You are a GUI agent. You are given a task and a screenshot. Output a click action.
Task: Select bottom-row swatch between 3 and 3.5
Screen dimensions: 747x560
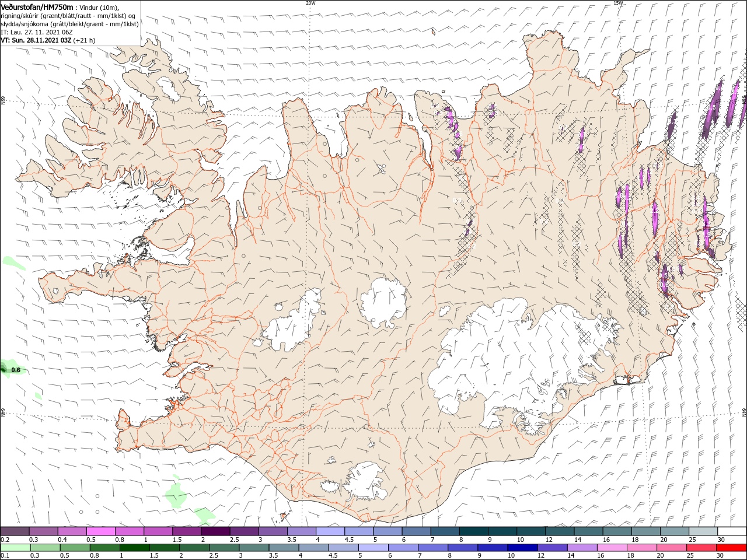tap(253, 548)
